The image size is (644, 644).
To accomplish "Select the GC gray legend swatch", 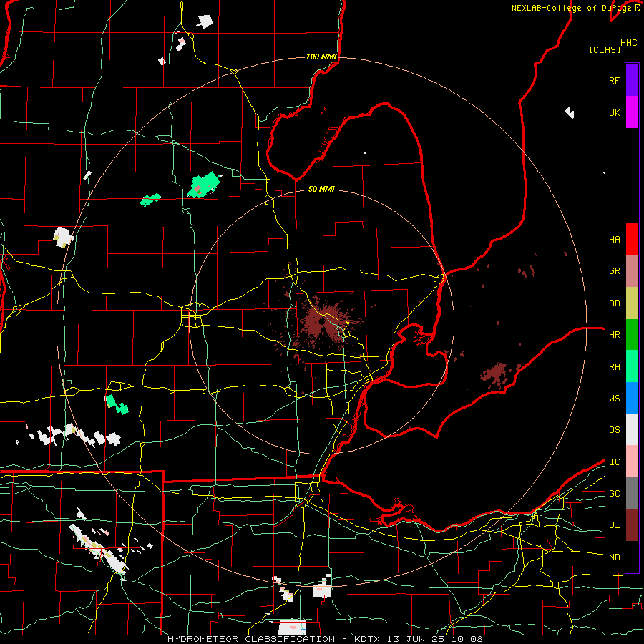I will tap(632, 493).
